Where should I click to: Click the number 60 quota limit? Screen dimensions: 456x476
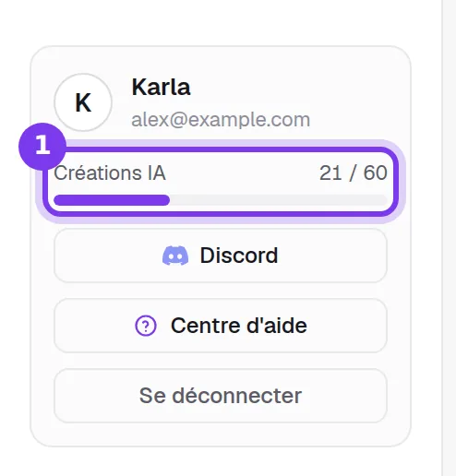376,173
